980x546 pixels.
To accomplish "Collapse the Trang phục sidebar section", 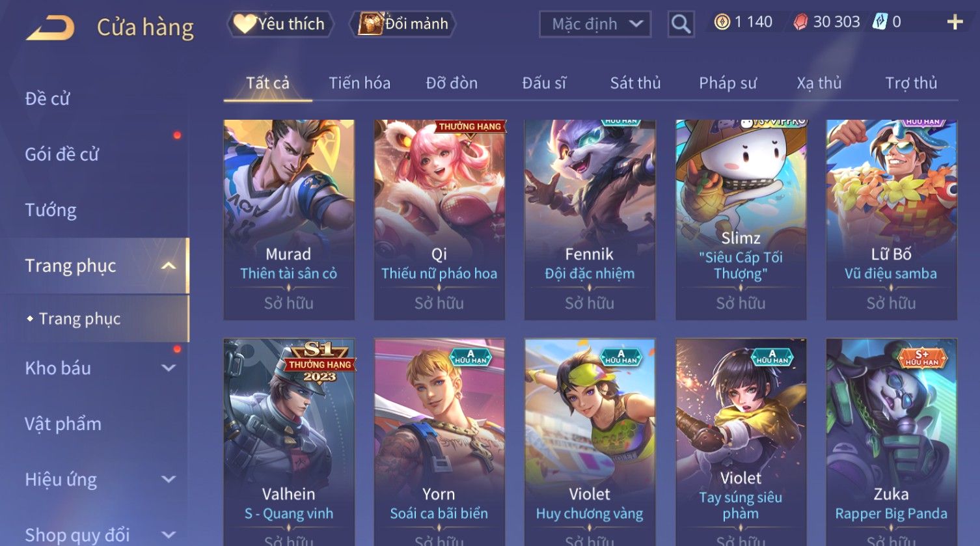I will point(168,266).
